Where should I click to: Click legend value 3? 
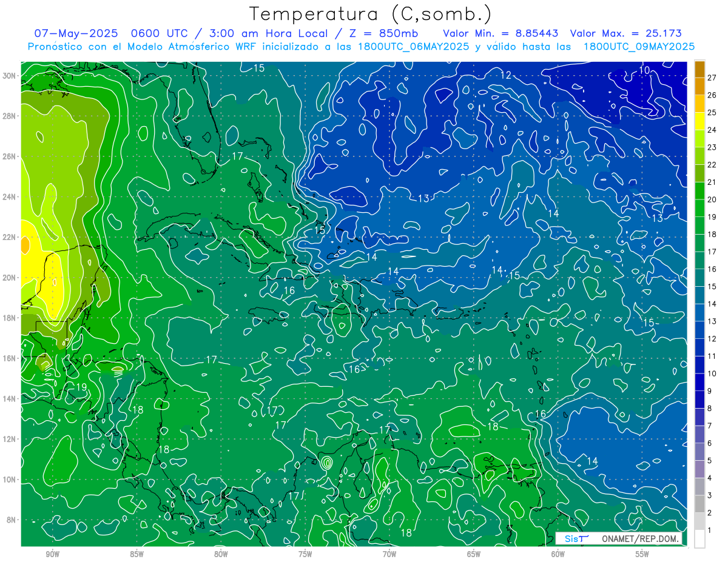tap(710, 495)
